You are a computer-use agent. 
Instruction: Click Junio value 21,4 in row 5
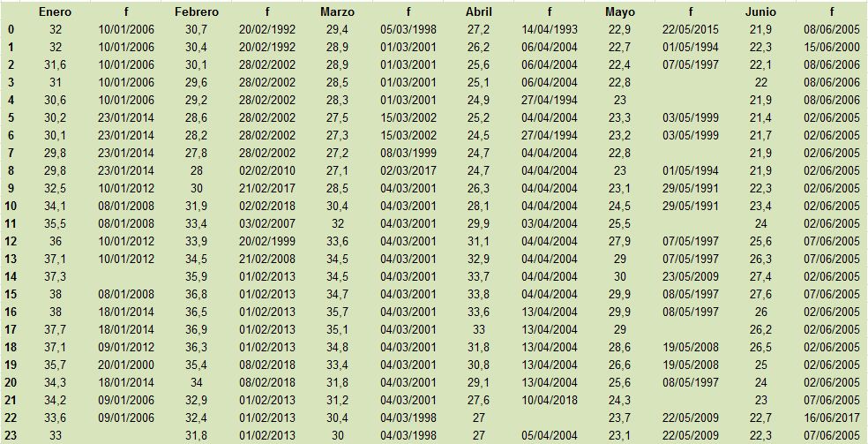coord(761,118)
